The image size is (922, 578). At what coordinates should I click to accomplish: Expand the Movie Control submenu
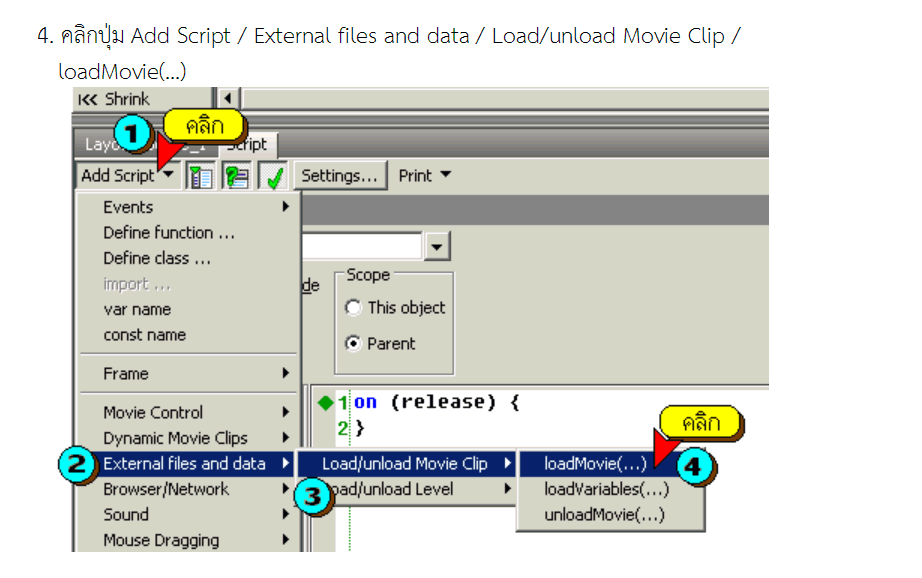point(188,412)
